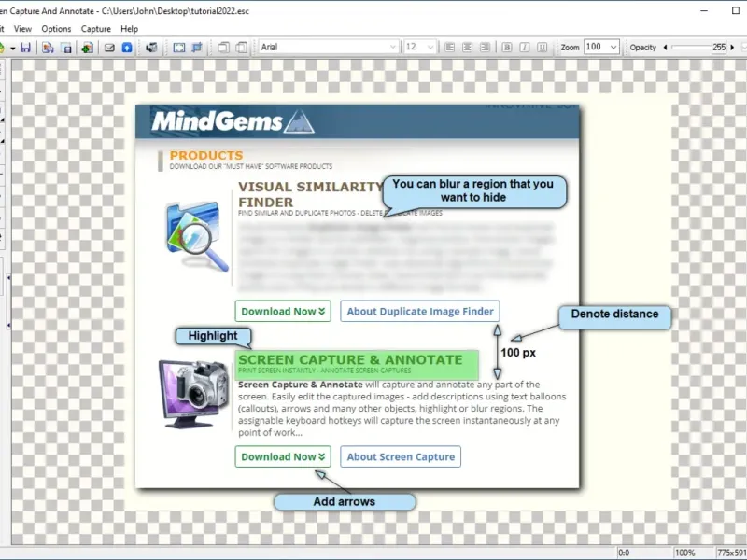Click the Visual Similarity Finder folder image
747x560 pixels.
pos(197,236)
